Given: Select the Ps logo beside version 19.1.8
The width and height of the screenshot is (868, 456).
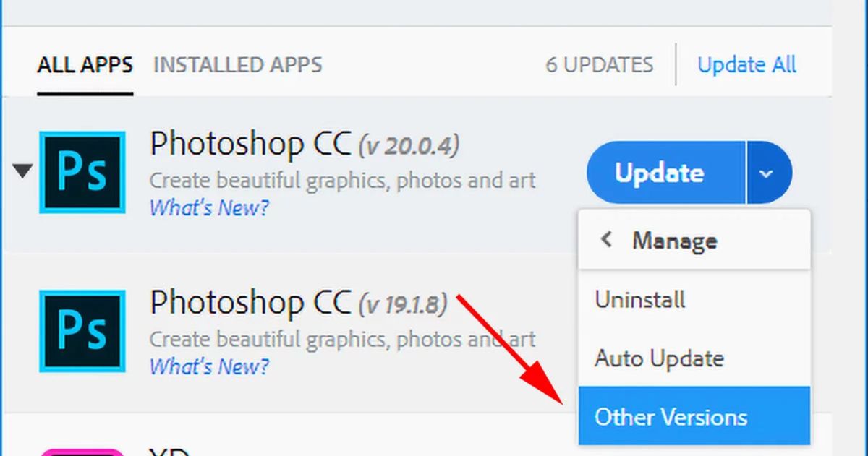Looking at the screenshot, I should (x=82, y=331).
